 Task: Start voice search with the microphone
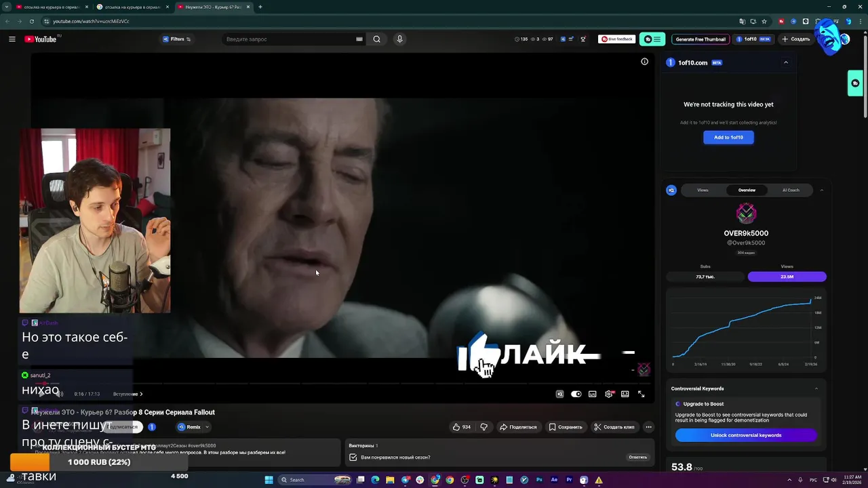399,39
